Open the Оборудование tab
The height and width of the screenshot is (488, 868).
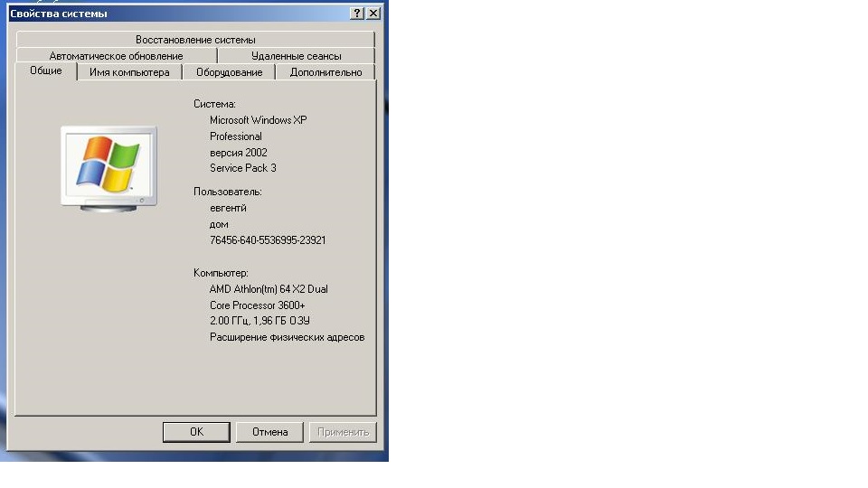click(x=229, y=72)
